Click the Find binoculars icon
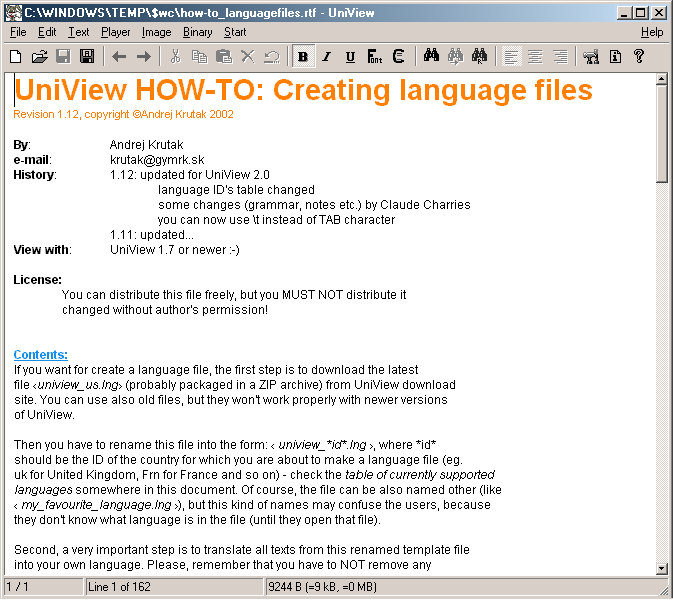The height and width of the screenshot is (600, 673). point(431,56)
